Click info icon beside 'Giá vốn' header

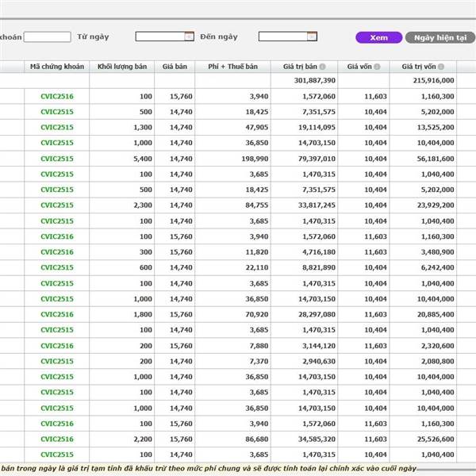click(x=377, y=67)
